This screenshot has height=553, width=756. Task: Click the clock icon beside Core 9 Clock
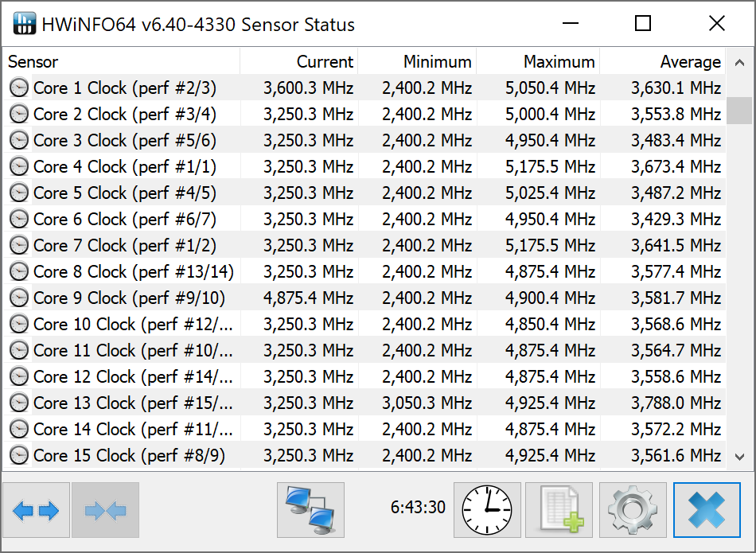(x=19, y=298)
